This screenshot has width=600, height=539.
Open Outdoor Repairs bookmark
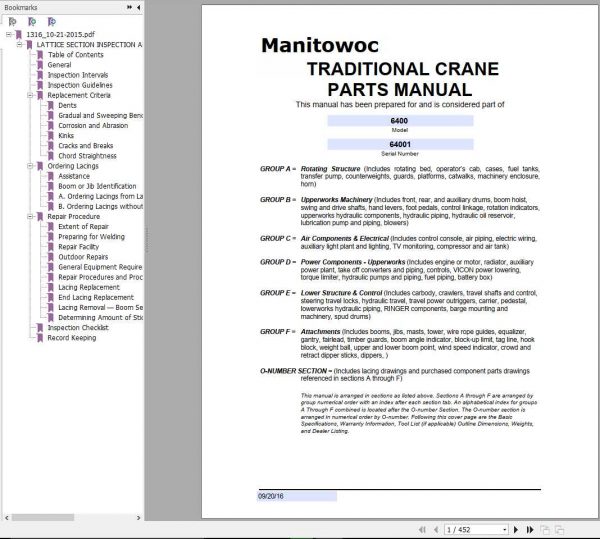83,257
